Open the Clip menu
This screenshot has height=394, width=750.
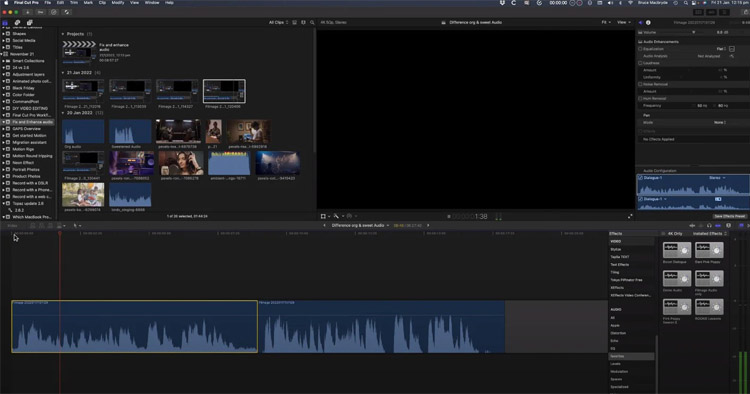click(x=102, y=2)
